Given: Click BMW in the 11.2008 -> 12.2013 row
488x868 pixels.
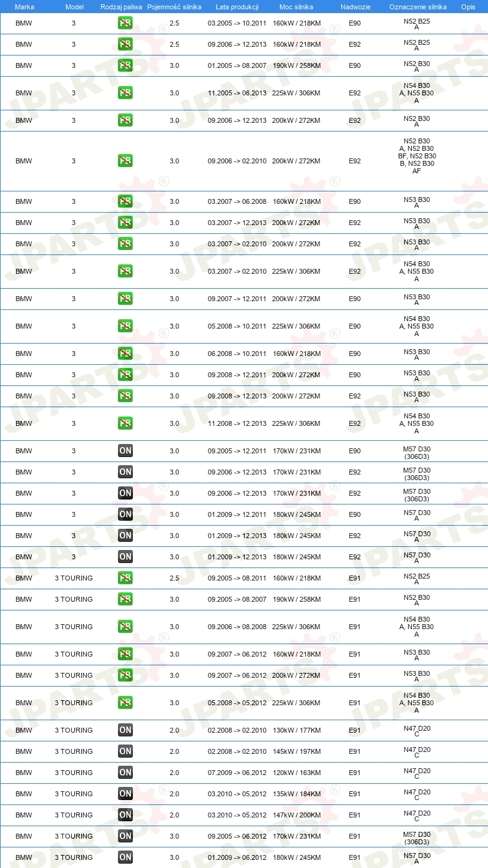Looking at the screenshot, I should pos(24,424).
